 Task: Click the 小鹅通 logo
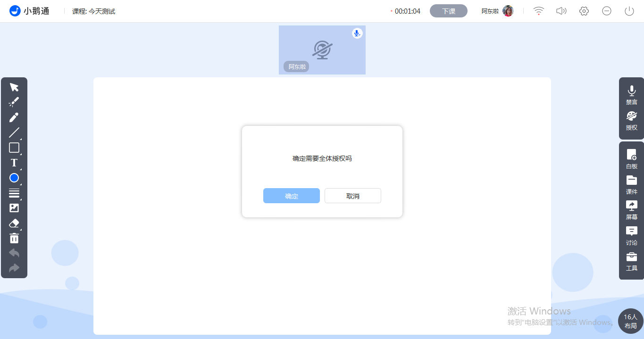(x=29, y=11)
